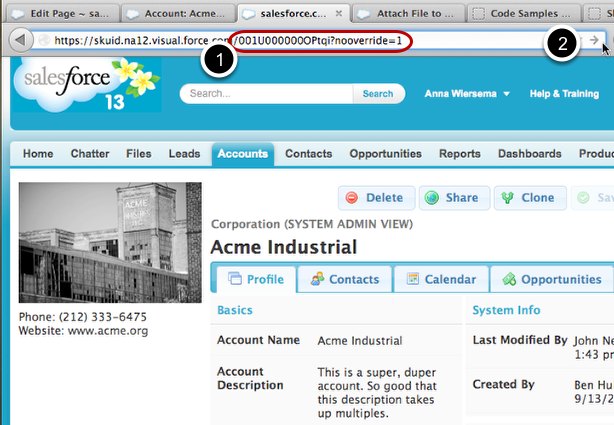Share the Acme Industrial account

coord(451,198)
